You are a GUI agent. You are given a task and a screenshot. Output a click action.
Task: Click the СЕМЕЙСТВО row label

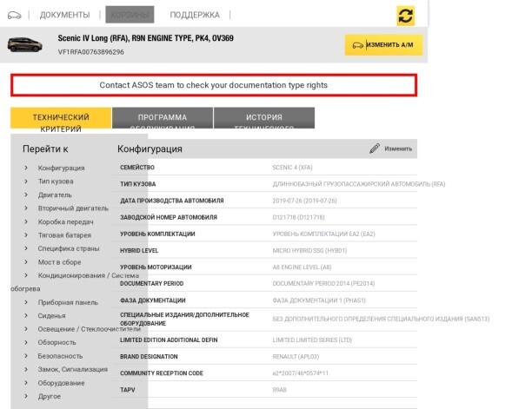click(x=137, y=168)
